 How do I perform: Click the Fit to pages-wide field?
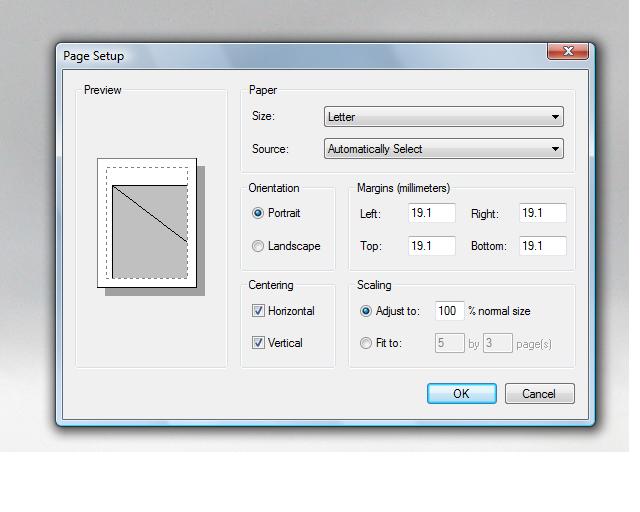coord(449,343)
